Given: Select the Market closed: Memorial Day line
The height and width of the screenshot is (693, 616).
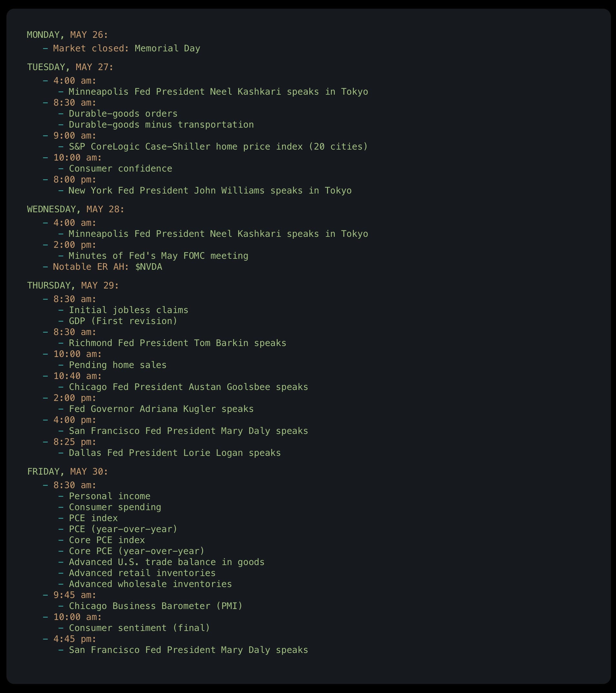Looking at the screenshot, I should [x=126, y=48].
